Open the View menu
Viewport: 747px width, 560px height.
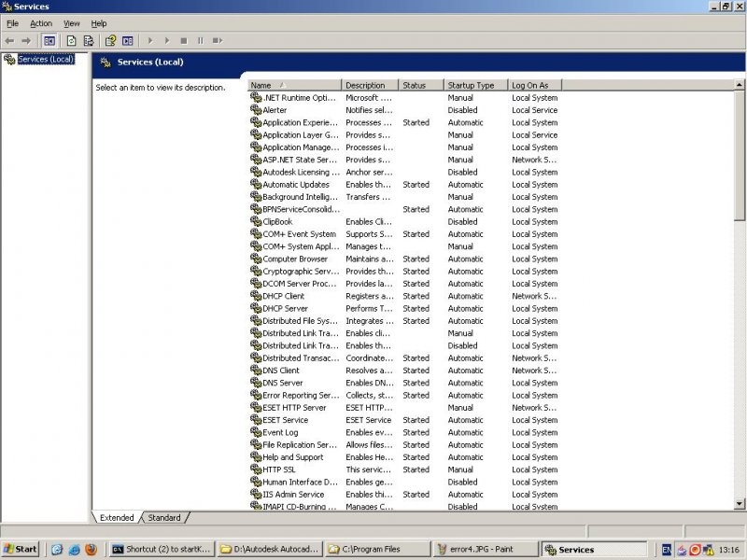pos(72,23)
